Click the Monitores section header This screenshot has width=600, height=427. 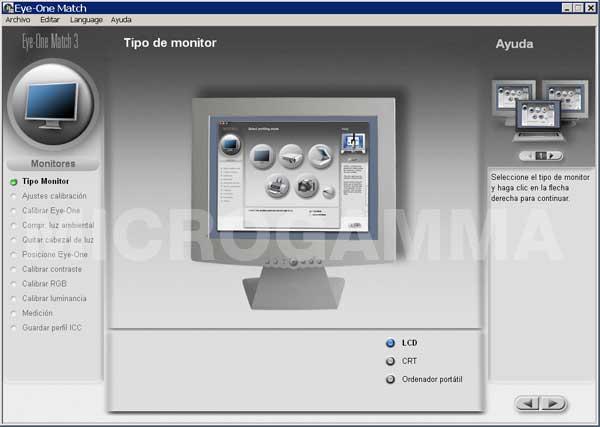(53, 164)
